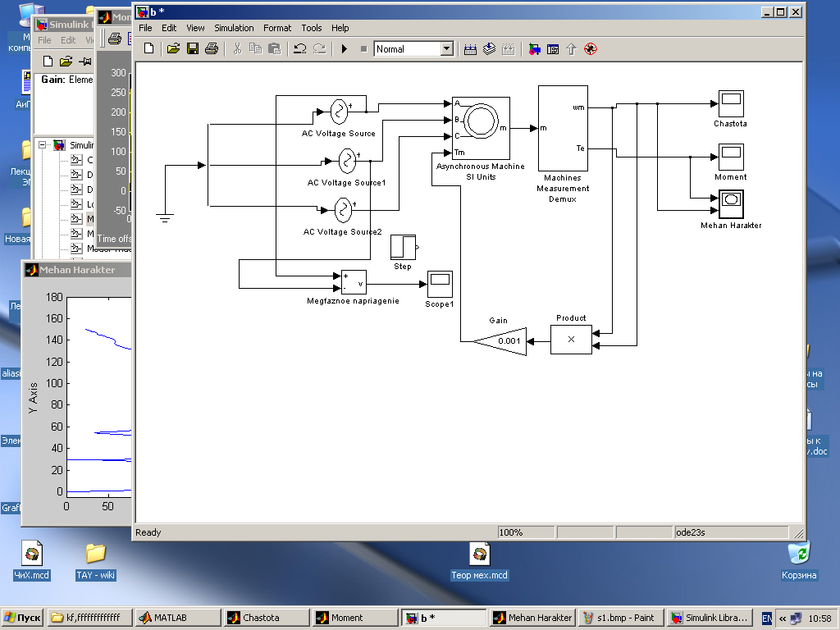Screen dimensions: 840x630
Task: Select the AC Voltage Source2 block
Action: coord(343,210)
